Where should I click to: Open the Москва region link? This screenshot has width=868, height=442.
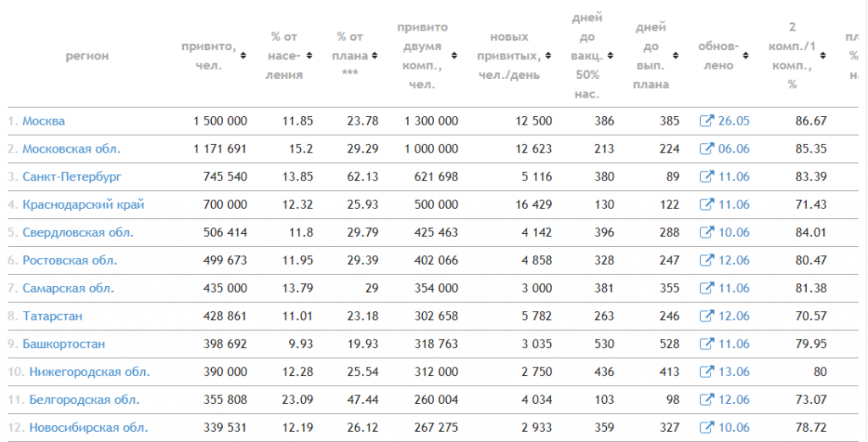click(44, 120)
